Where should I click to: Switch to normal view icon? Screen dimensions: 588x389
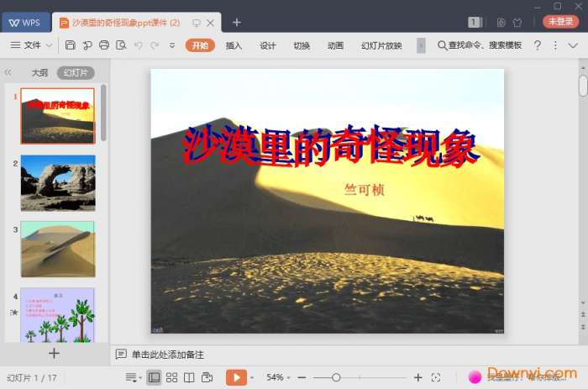tap(154, 377)
